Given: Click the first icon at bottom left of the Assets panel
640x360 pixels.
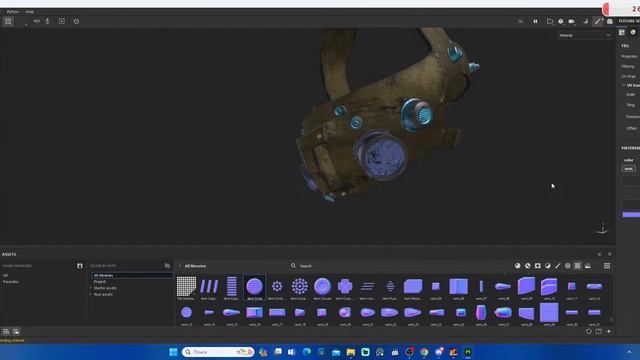Looking at the screenshot, I should click(x=6, y=331).
